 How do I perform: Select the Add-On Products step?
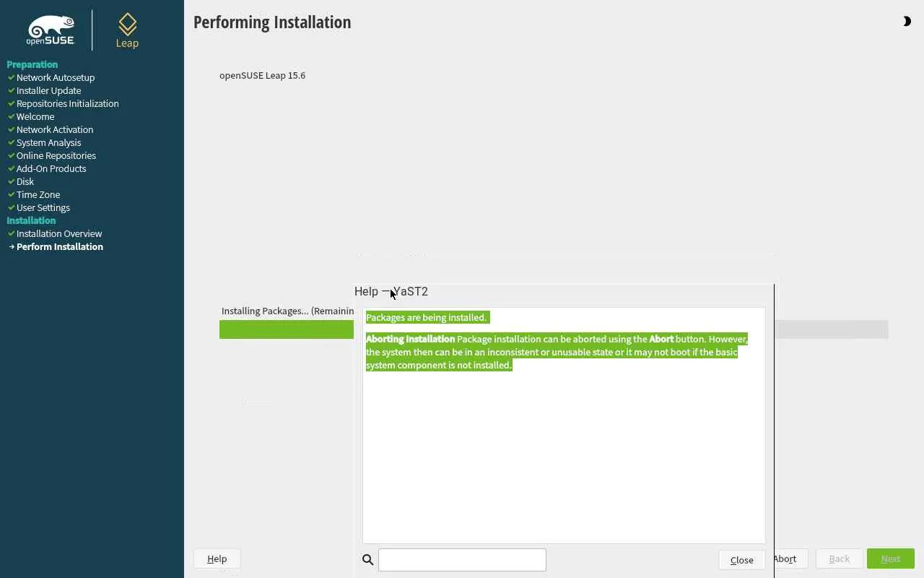point(51,168)
